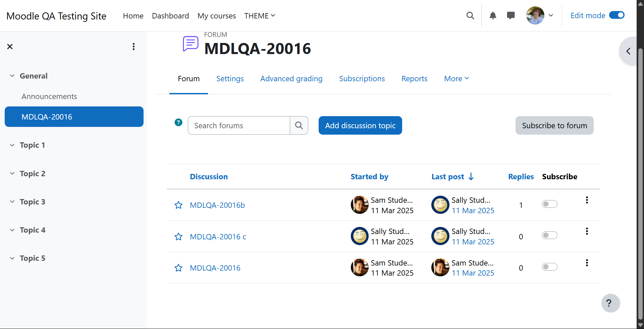
Task: Click Sam avatar in MDLQA-20016 Last post
Action: point(440,268)
